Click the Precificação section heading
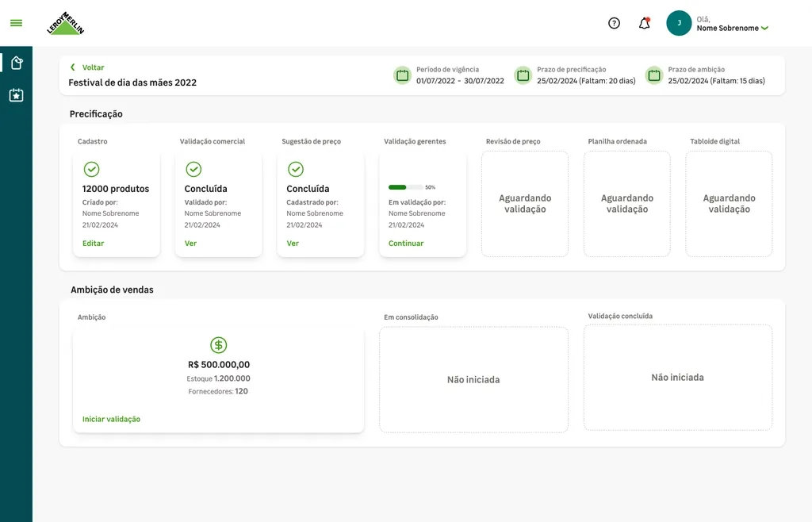Image resolution: width=812 pixels, height=522 pixels. [x=96, y=114]
